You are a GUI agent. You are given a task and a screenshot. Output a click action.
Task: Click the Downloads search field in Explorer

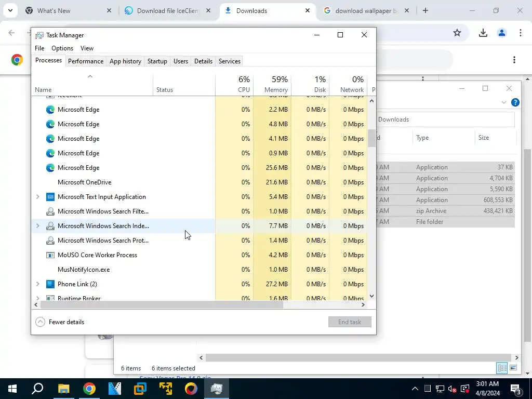[446, 119]
